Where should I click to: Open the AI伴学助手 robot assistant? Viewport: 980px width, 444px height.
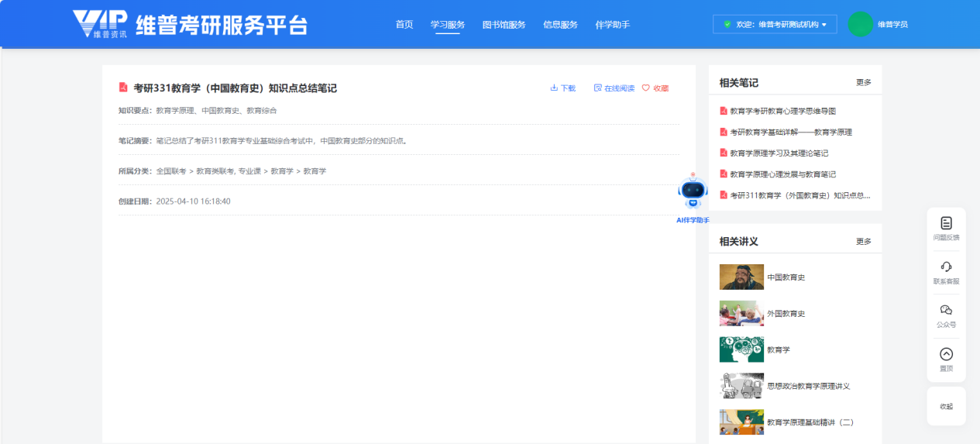click(693, 194)
